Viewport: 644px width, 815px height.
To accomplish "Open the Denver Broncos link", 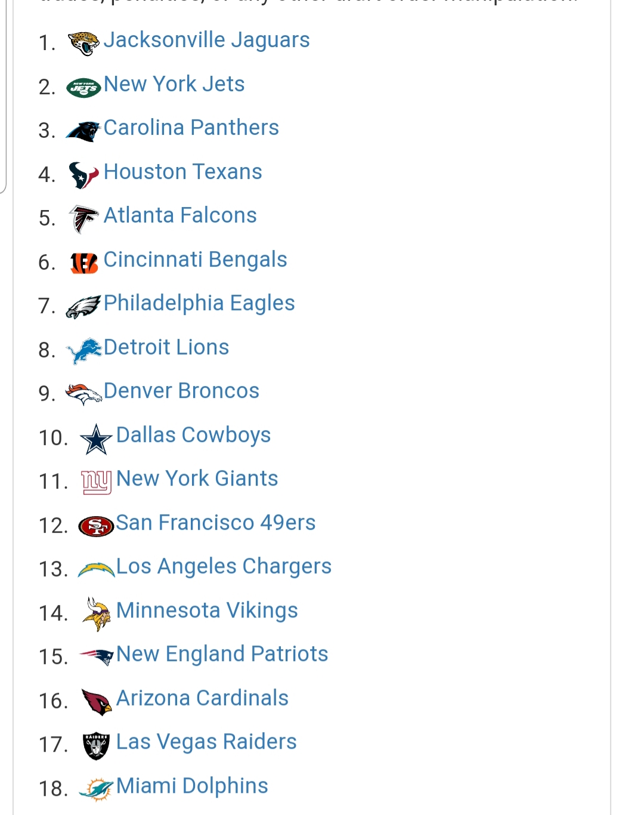I will click(181, 391).
